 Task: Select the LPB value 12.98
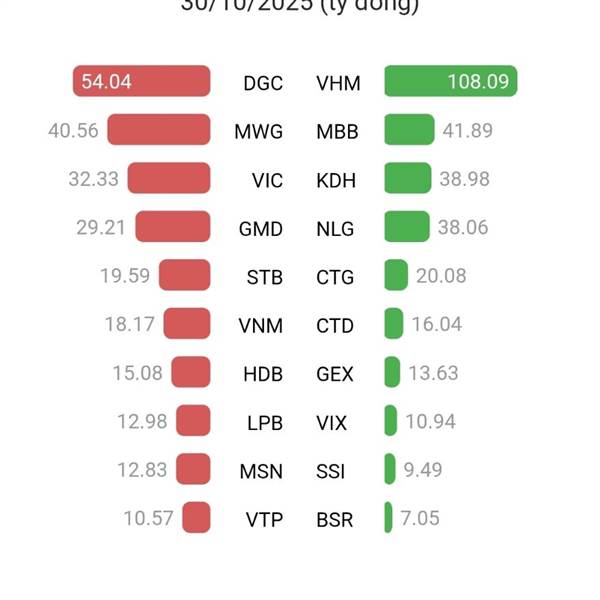[142, 422]
